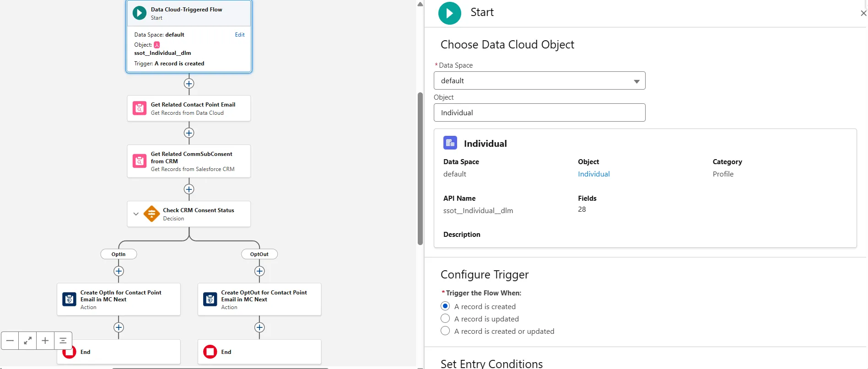This screenshot has height=369, width=868.
Task: Click the Set Entry Conditions heading
Action: [491, 364]
